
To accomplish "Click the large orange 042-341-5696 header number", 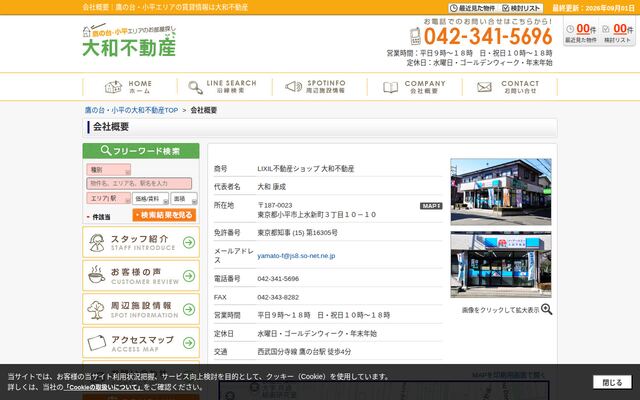I will point(488,36).
